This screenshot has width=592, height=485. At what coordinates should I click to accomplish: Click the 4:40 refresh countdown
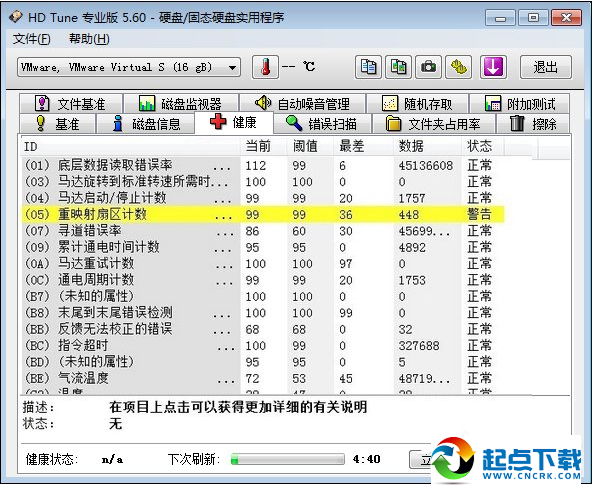(x=367, y=459)
